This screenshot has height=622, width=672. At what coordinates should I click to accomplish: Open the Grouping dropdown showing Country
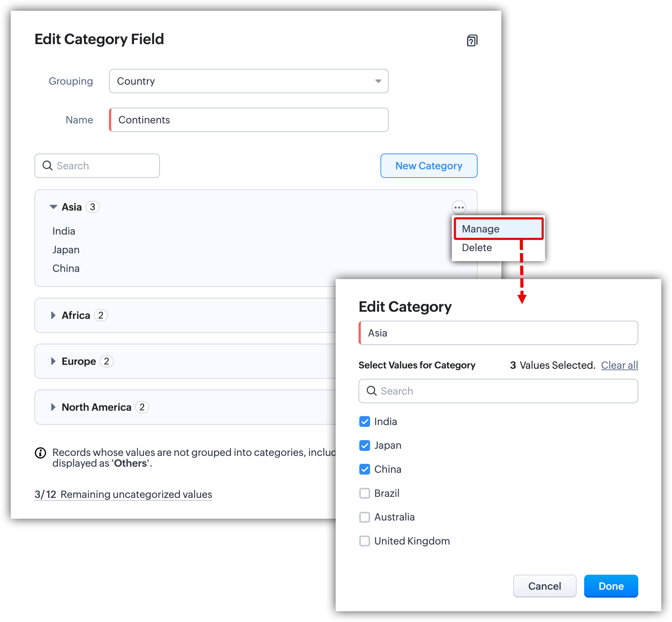(x=249, y=81)
